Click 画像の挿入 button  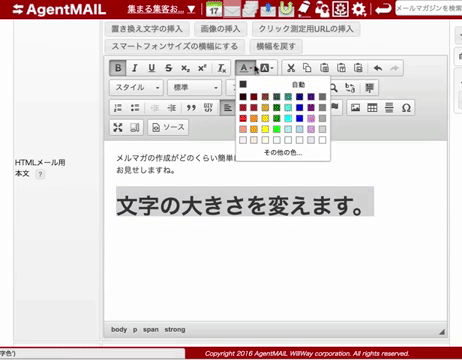coord(220,29)
